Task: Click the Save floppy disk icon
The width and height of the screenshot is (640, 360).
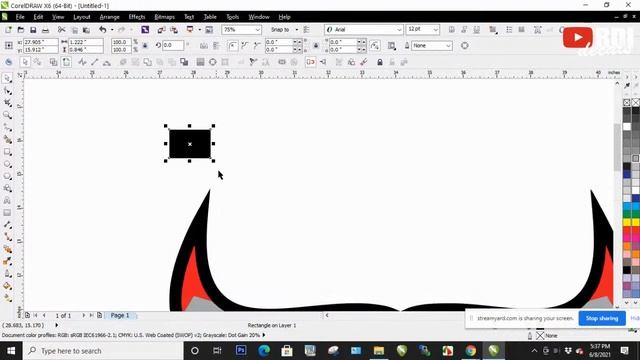Action: (33, 30)
